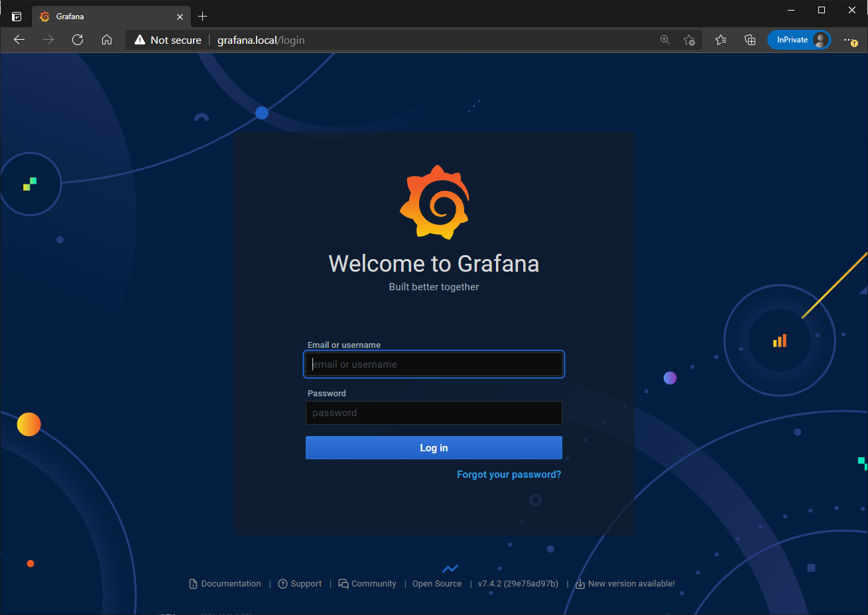Close the browser window
Viewport: 868px width, 615px height.
[852, 10]
